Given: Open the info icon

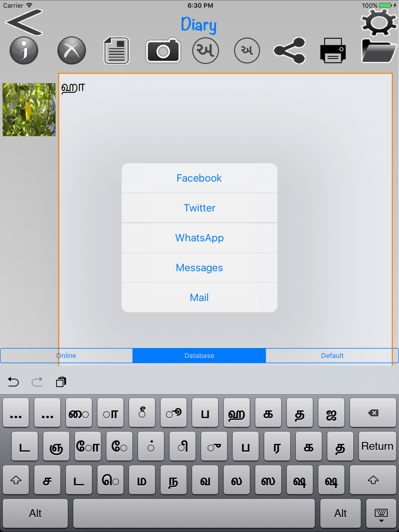Looking at the screenshot, I should [24, 50].
